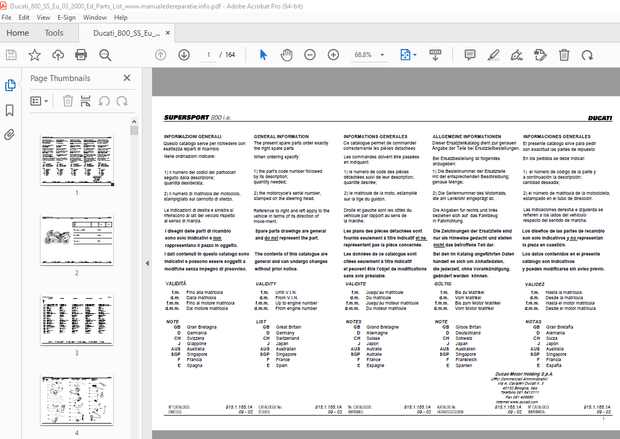The width and height of the screenshot is (620, 439).
Task: Click the ALLGEMEINE INFORMATIONEN heading
Action: (467, 136)
